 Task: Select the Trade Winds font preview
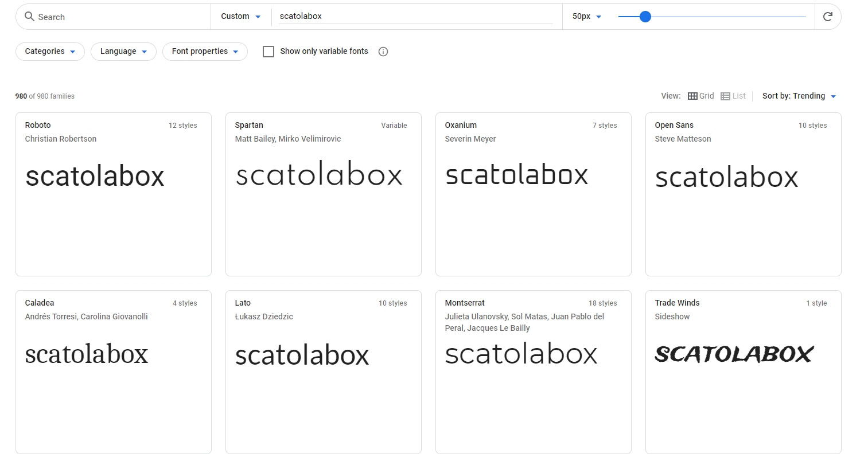tap(734, 354)
